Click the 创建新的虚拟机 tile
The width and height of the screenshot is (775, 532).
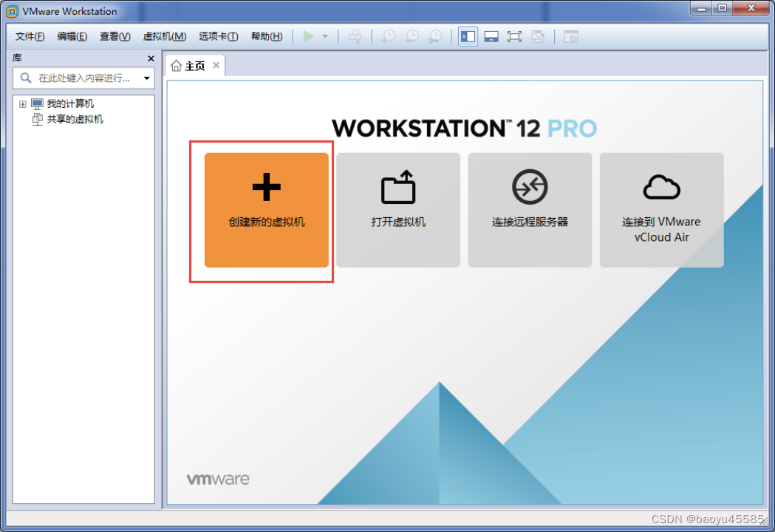(267, 210)
